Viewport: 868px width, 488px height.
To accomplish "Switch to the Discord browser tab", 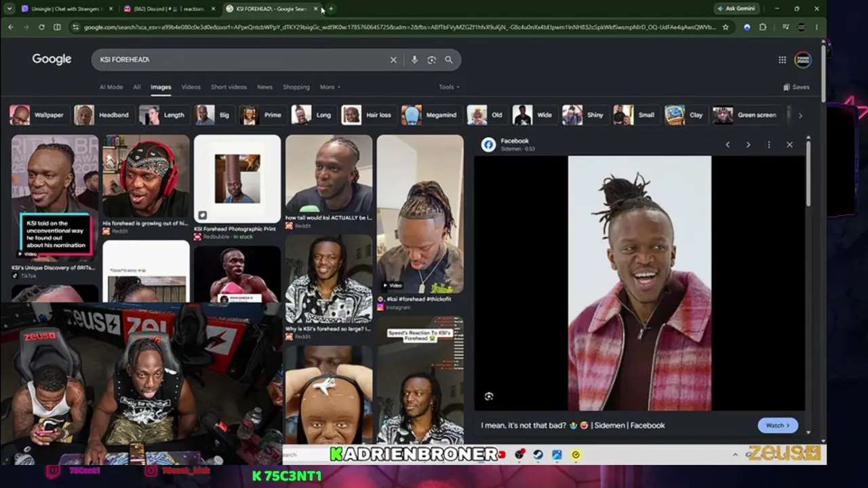I will 168,9.
